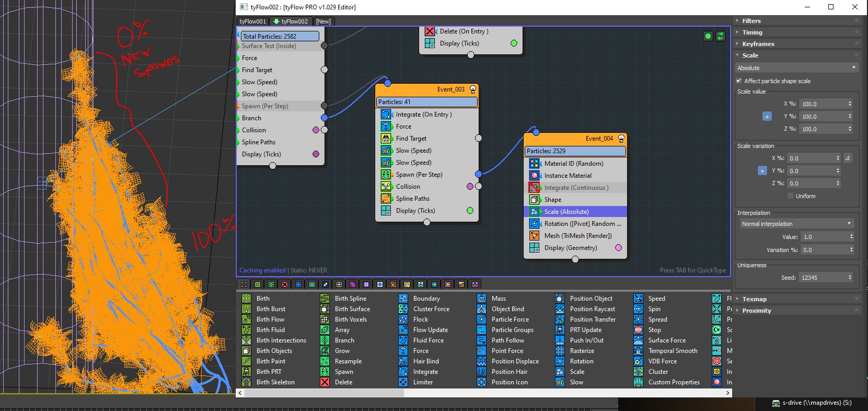Image resolution: width=868 pixels, height=411 pixels.
Task: Click the Instance Material icon in Event_004
Action: (534, 176)
